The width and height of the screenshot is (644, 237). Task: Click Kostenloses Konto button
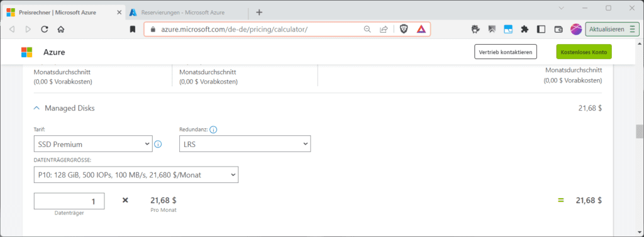click(x=584, y=52)
